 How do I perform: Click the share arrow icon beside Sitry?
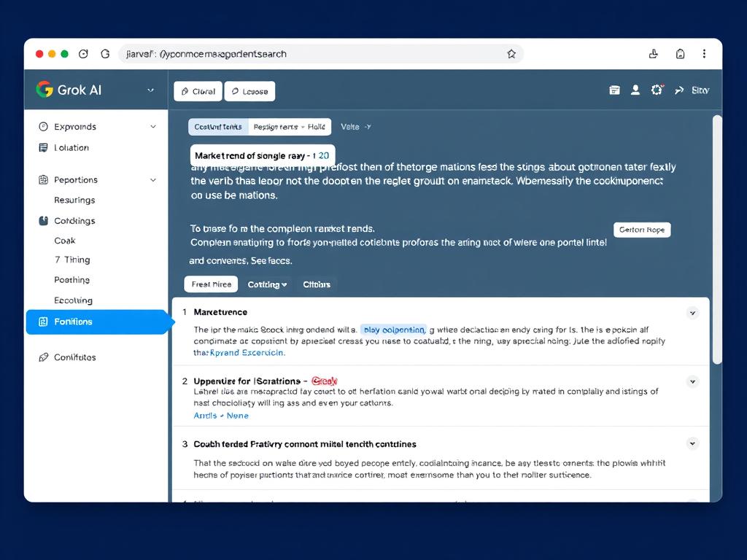[x=679, y=90]
